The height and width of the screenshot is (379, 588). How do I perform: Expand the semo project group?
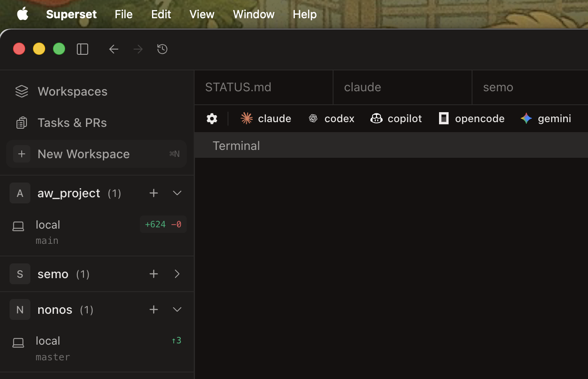point(177,274)
